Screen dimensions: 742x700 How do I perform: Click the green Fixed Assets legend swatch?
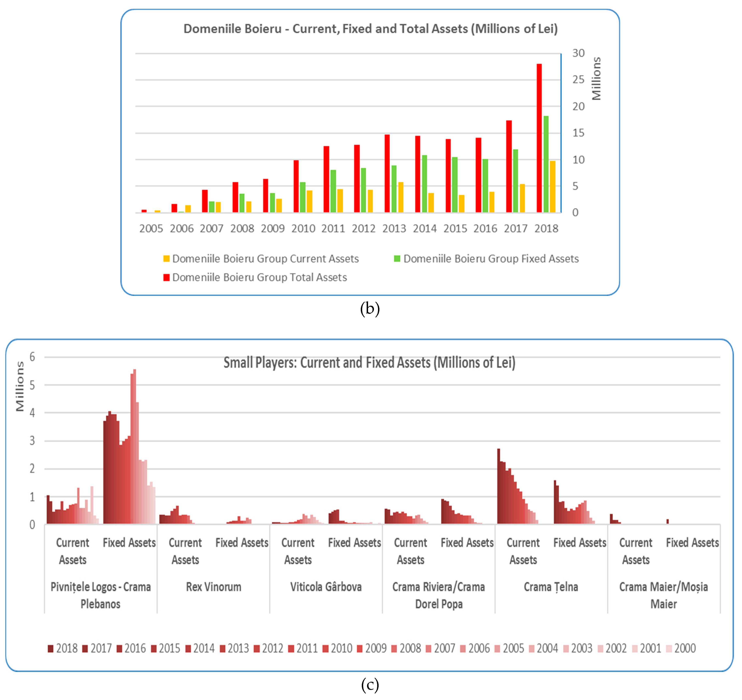tap(397, 259)
